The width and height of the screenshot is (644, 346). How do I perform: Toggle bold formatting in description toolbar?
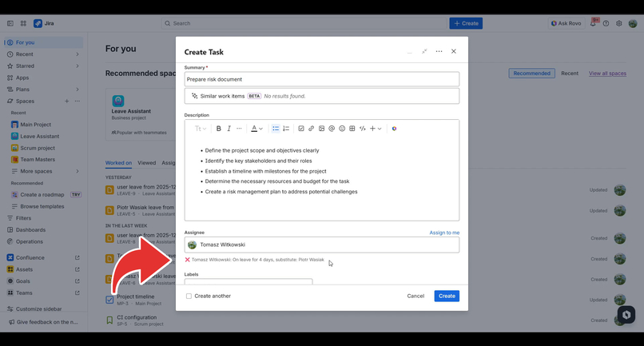click(218, 129)
